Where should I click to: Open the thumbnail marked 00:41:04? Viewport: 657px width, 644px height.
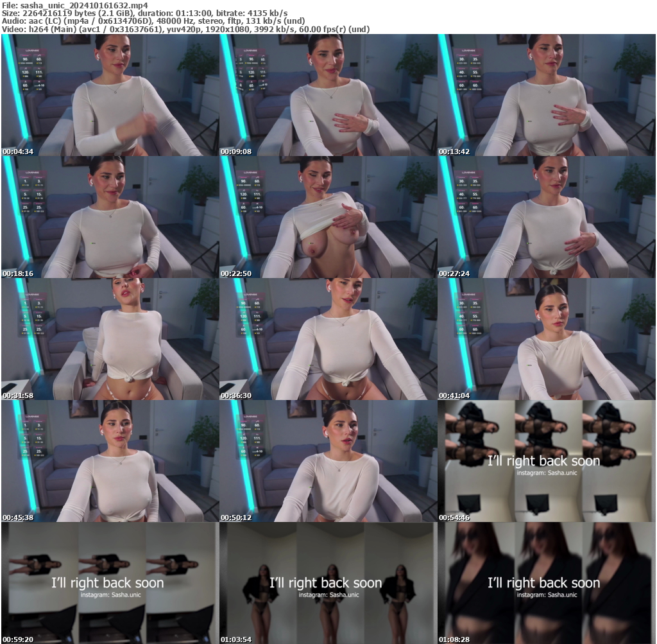click(546, 339)
